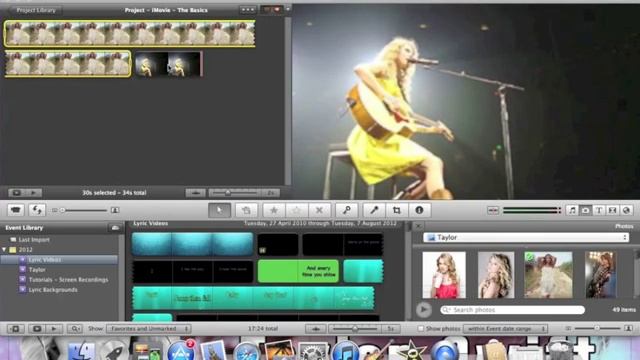Play selected events full screen
The image size is (640, 360).
tap(37, 329)
